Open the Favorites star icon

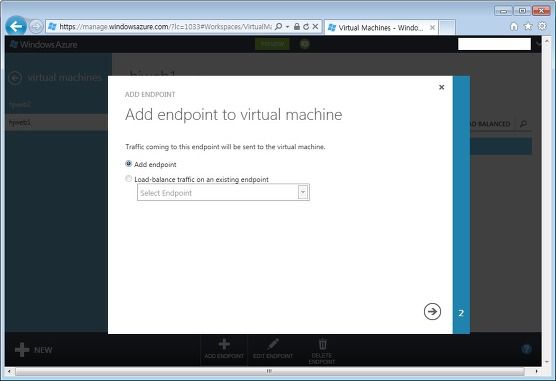528,26
